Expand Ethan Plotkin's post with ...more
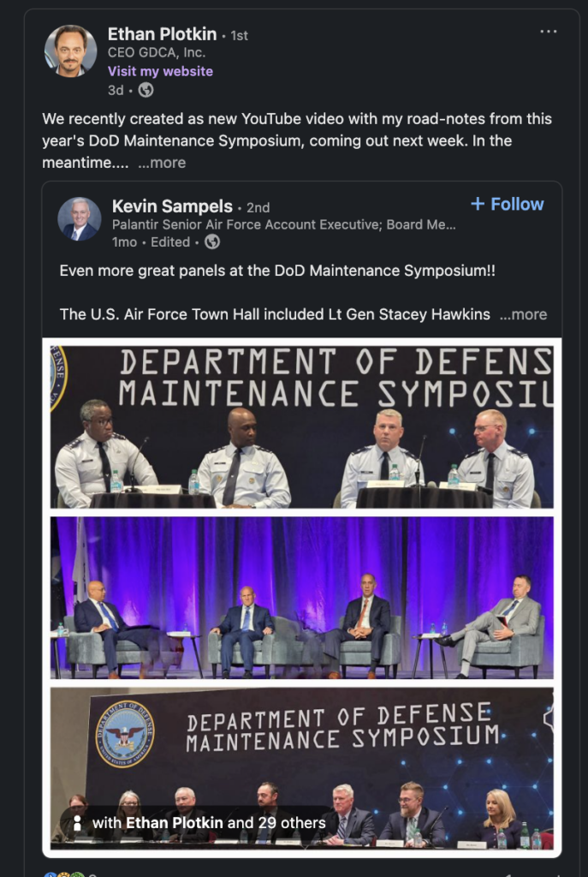This screenshot has width=588, height=877. [162, 163]
